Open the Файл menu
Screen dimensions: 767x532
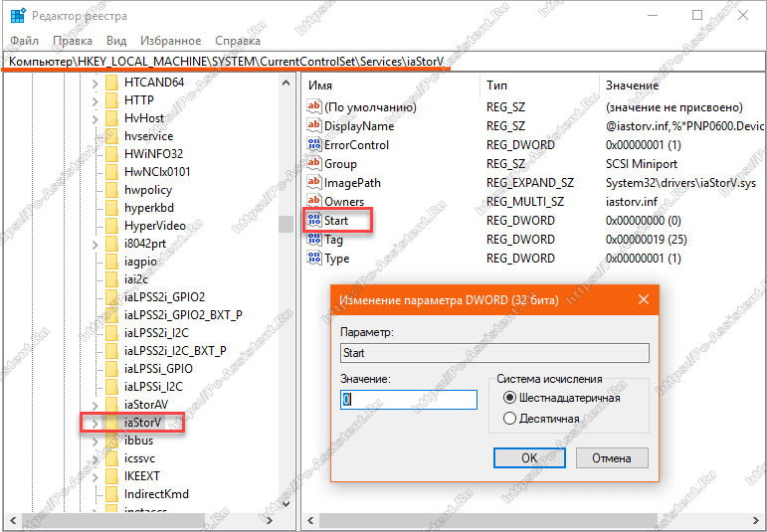click(25, 41)
